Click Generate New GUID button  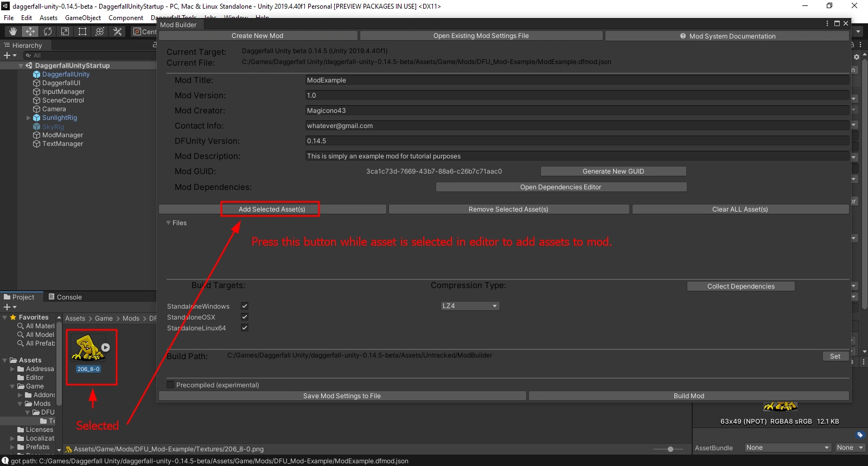point(614,171)
